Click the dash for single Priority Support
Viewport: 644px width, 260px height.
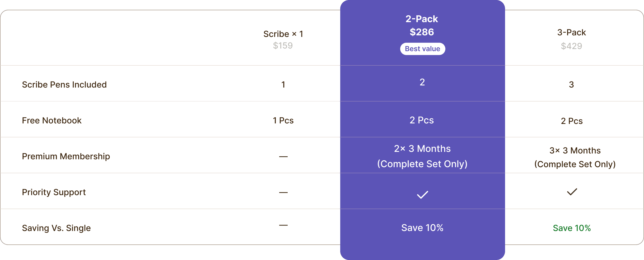coord(283,192)
